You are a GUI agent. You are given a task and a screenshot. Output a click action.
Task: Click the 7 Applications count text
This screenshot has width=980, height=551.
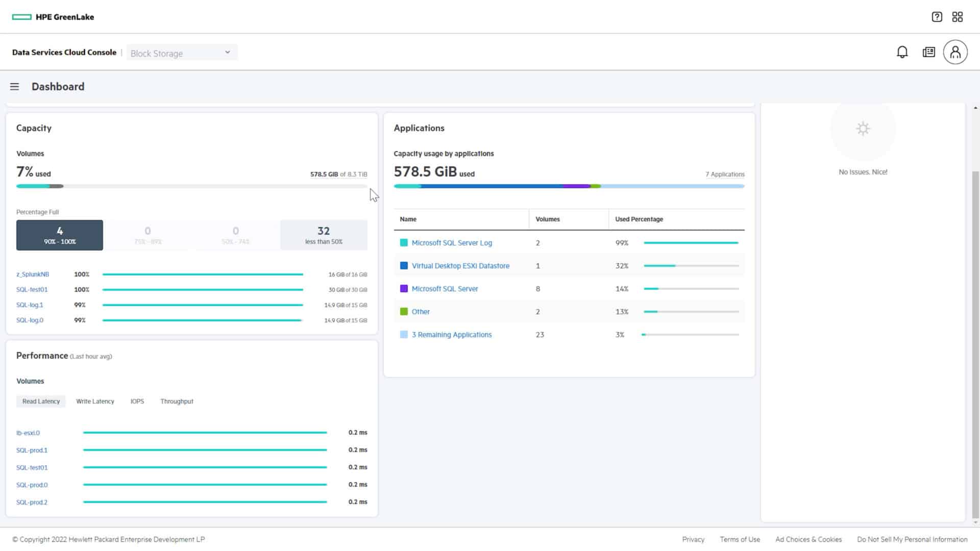pyautogui.click(x=725, y=174)
